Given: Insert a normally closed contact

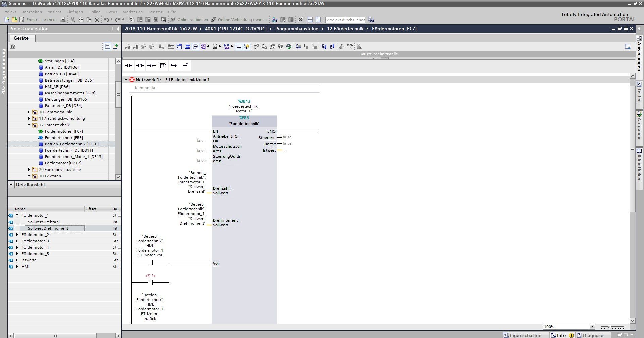Looking at the screenshot, I should (140, 66).
